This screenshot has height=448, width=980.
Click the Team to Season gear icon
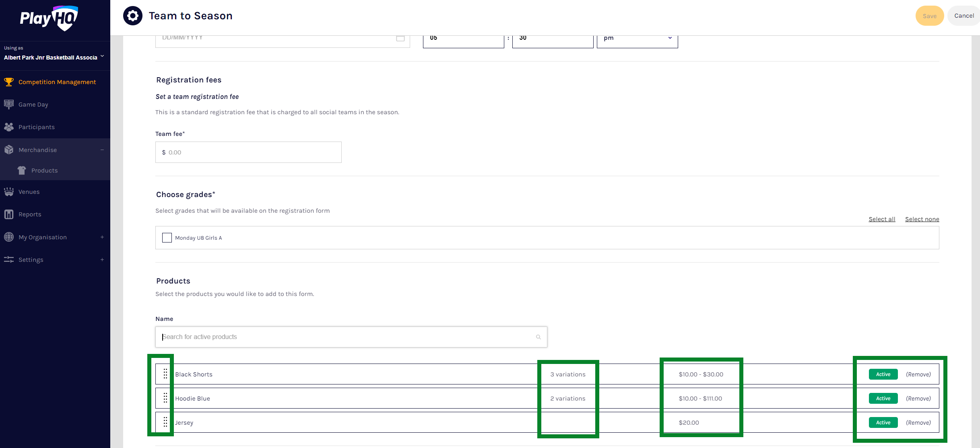[x=132, y=15]
